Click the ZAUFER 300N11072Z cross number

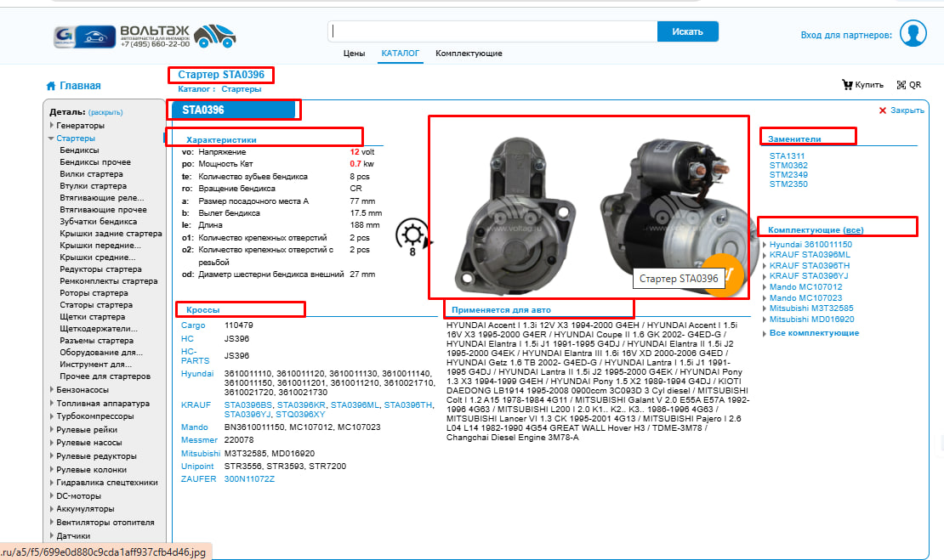tap(249, 478)
